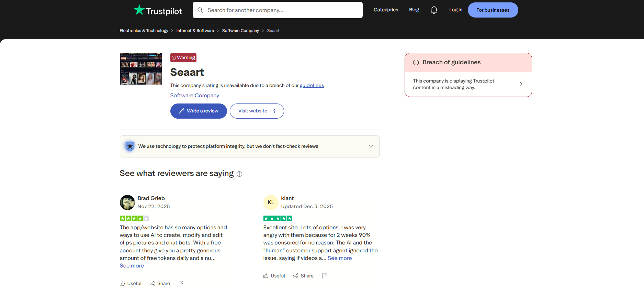
Task: Expand Brad Grieb's review with See more
Action: [132, 266]
